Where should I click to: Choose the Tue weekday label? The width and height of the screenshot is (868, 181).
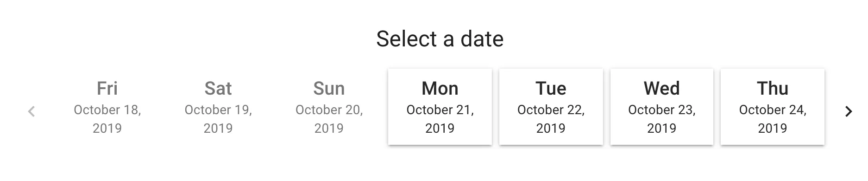click(551, 88)
